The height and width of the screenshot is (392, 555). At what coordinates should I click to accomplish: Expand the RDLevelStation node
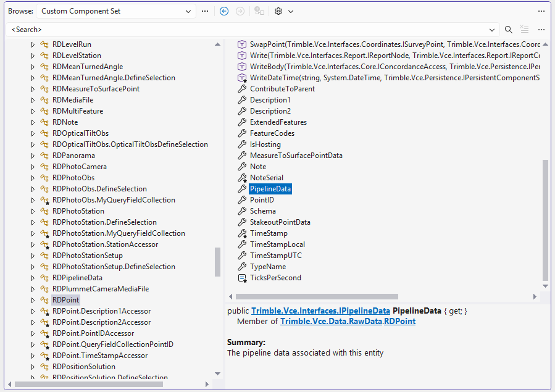click(x=33, y=56)
